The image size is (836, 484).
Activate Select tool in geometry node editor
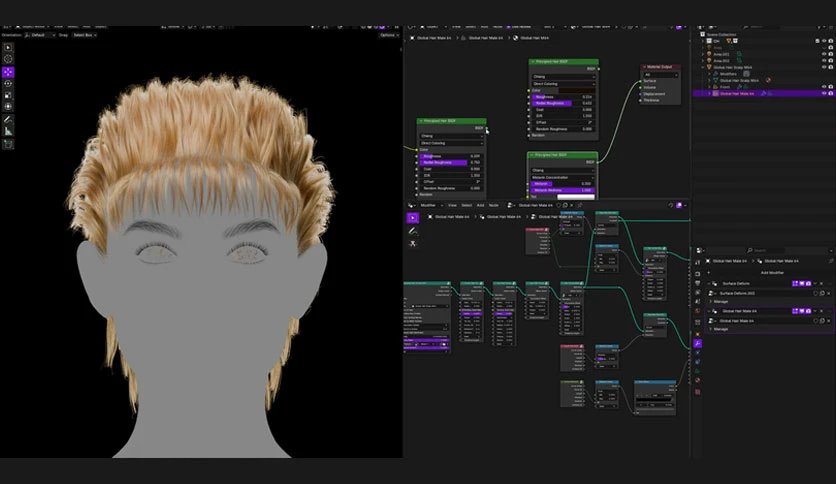click(x=413, y=217)
